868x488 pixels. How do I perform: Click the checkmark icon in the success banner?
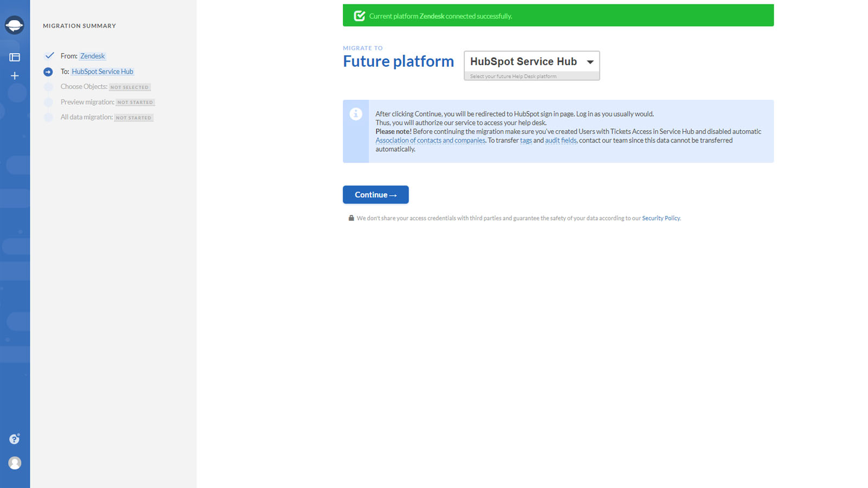(359, 16)
